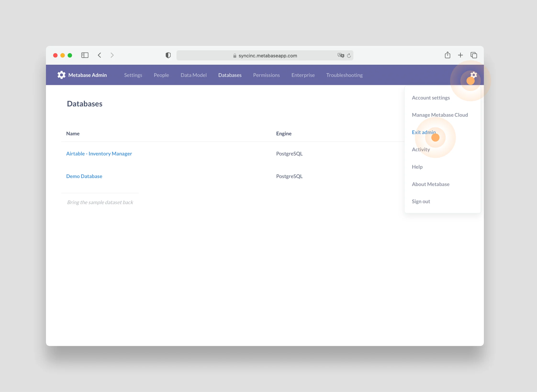Reload the page with the refresh icon

pos(349,56)
